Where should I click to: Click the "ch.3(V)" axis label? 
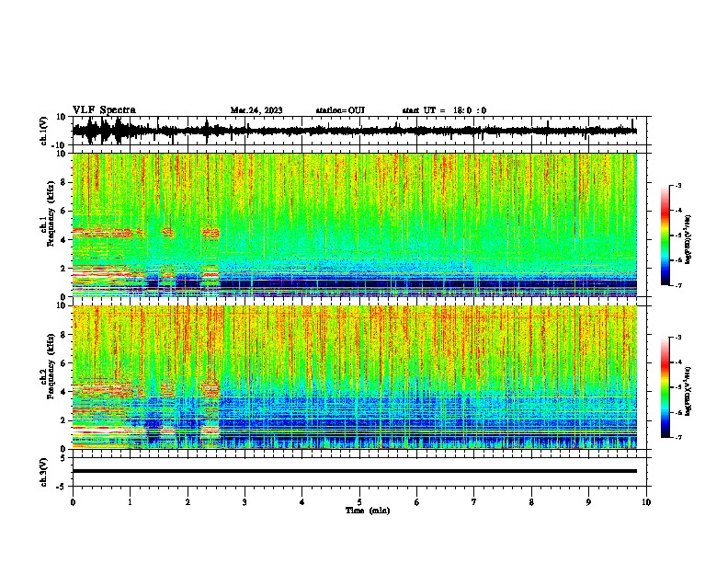pos(44,472)
